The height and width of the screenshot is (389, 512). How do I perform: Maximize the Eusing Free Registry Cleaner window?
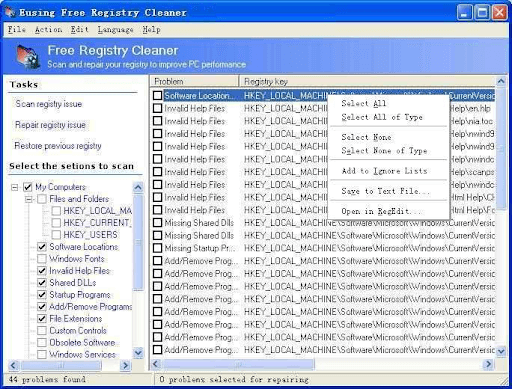click(x=482, y=13)
